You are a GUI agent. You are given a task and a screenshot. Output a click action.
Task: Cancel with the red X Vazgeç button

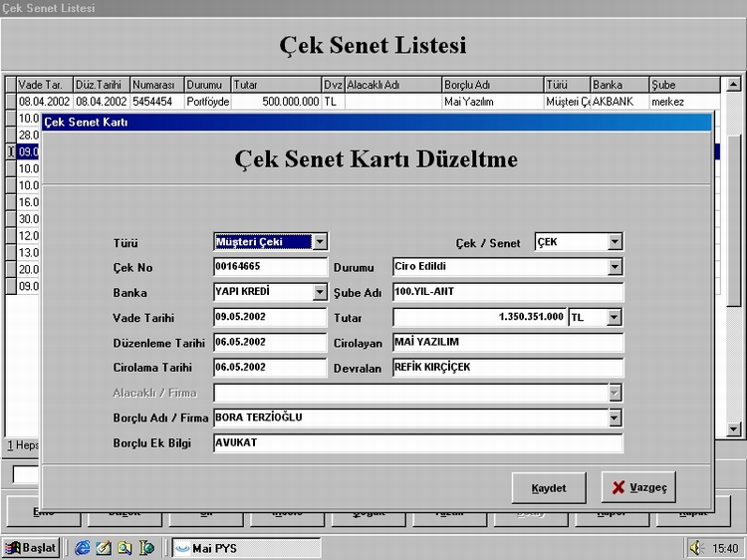tap(637, 487)
